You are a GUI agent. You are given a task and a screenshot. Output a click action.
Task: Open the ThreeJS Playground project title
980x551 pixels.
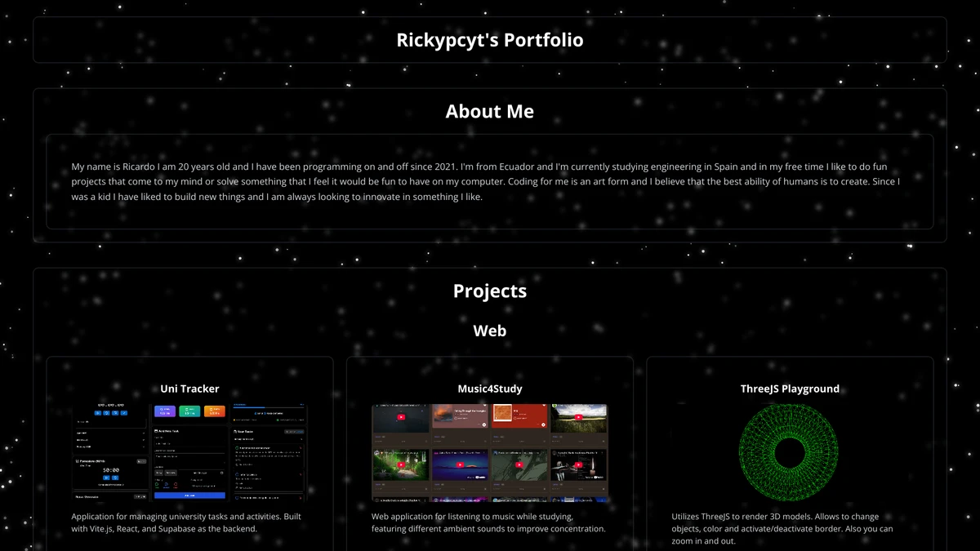(x=790, y=389)
